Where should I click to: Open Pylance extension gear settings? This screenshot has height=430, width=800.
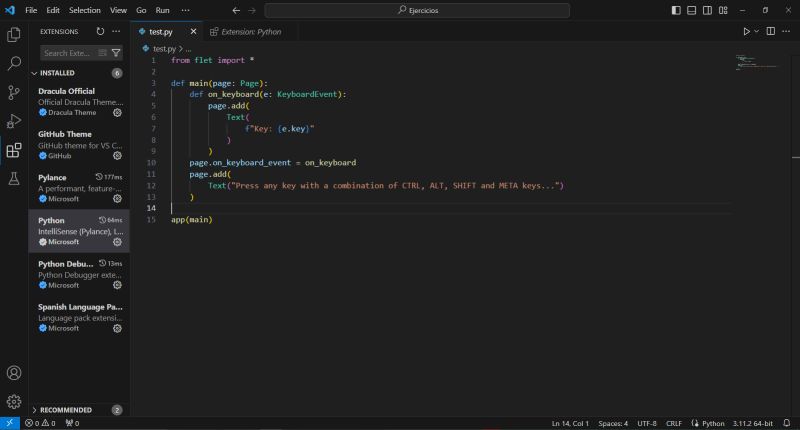tap(117, 199)
